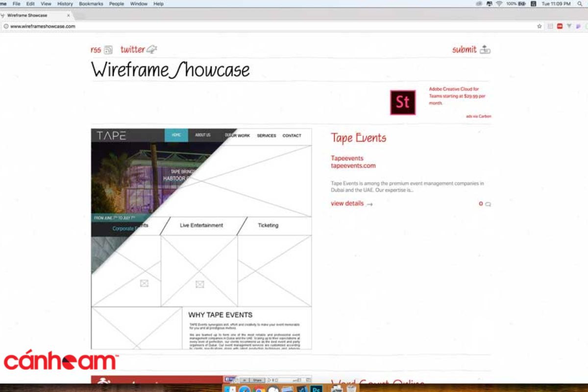Click the view details link
The height and width of the screenshot is (392, 588).
(347, 203)
